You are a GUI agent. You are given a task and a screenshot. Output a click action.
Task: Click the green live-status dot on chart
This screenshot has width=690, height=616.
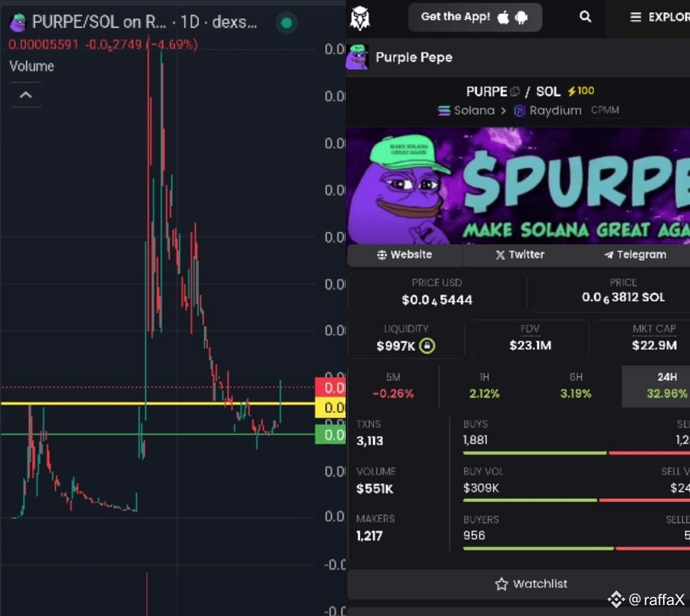click(287, 23)
